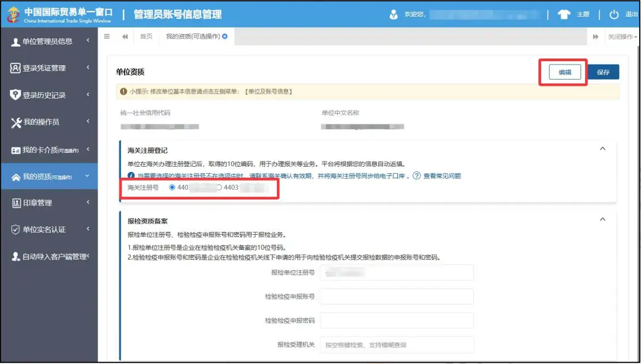Image resolution: width=641 pixels, height=364 pixels.
Task: Click the 单位中文名称 label
Action: pos(340,112)
